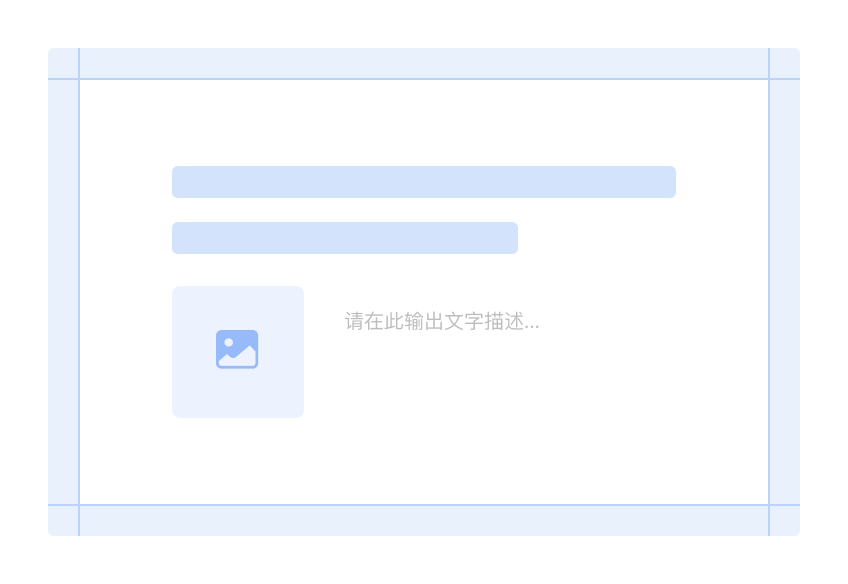The image size is (848, 584).
Task: Click the upper horizontal guide line
Action: [424, 79]
